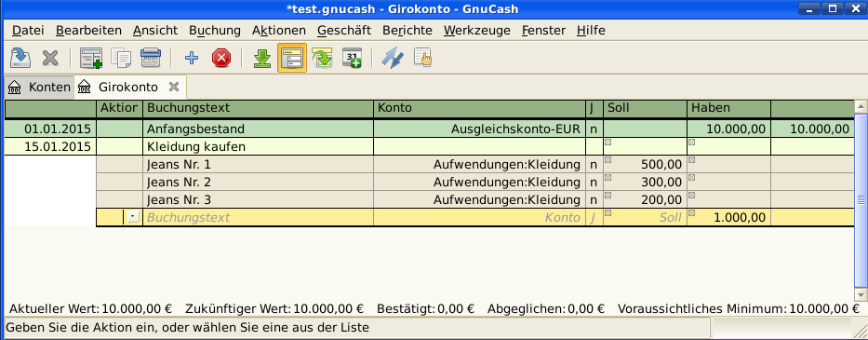This screenshot has height=340, width=868.
Task: Click the reconcile flag n in Jeans Nr. 2 row
Action: pyautogui.click(x=594, y=183)
